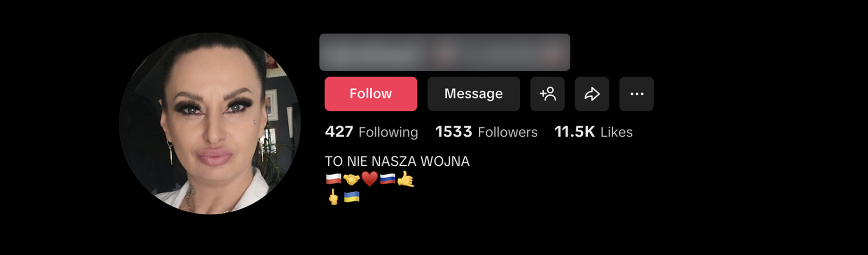Select the TO NIE NASZA WOJNA bio text
868x255 pixels.
[x=397, y=161]
